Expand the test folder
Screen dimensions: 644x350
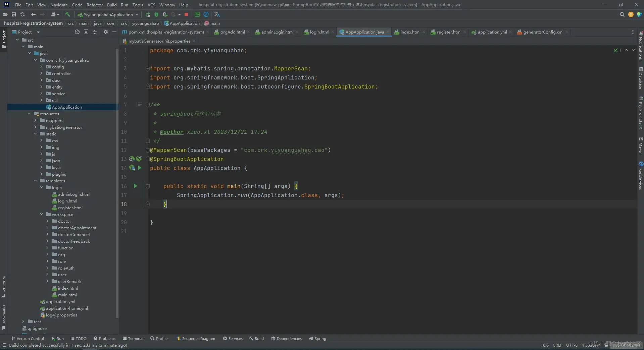(x=23, y=322)
